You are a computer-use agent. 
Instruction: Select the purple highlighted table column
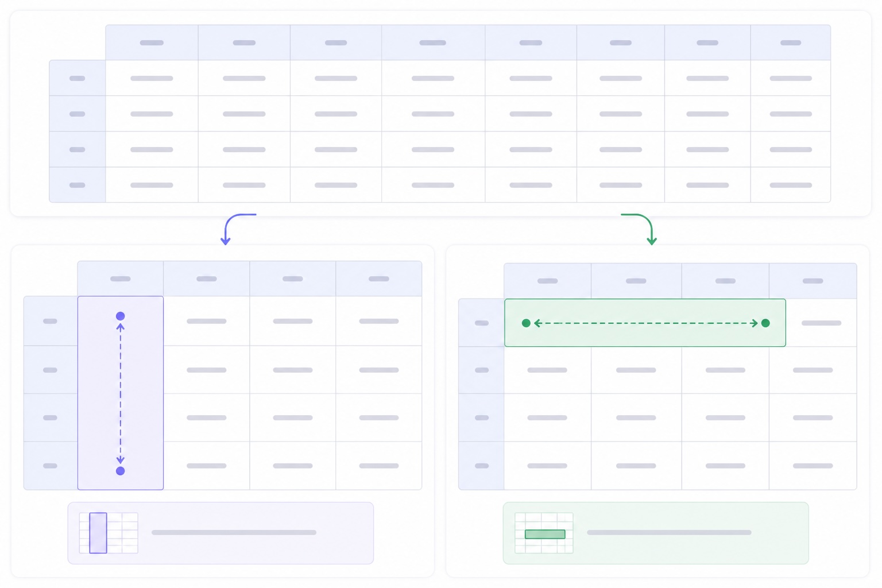point(121,393)
